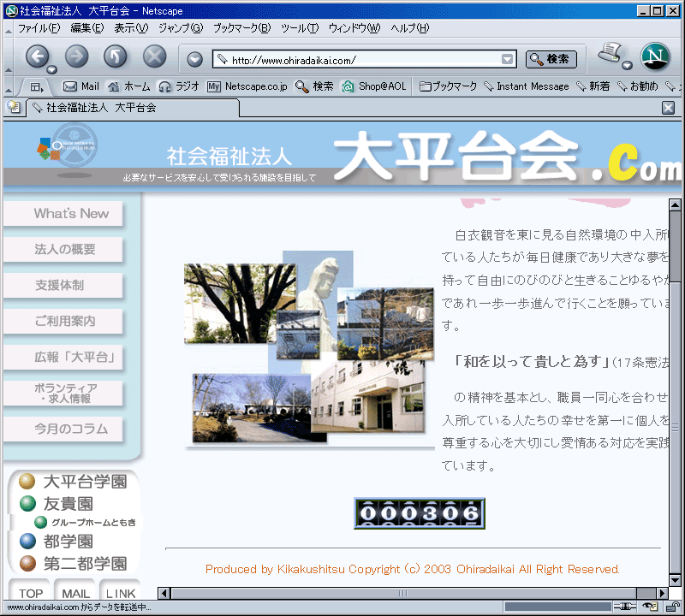Click the vertical scrollbar down arrow
685x616 pixels.
(675, 580)
